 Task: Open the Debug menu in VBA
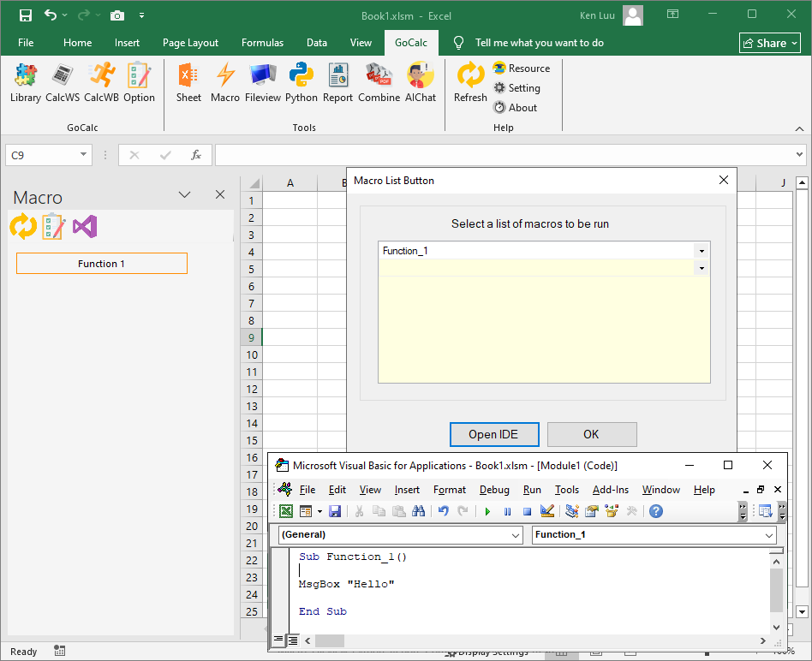click(494, 490)
